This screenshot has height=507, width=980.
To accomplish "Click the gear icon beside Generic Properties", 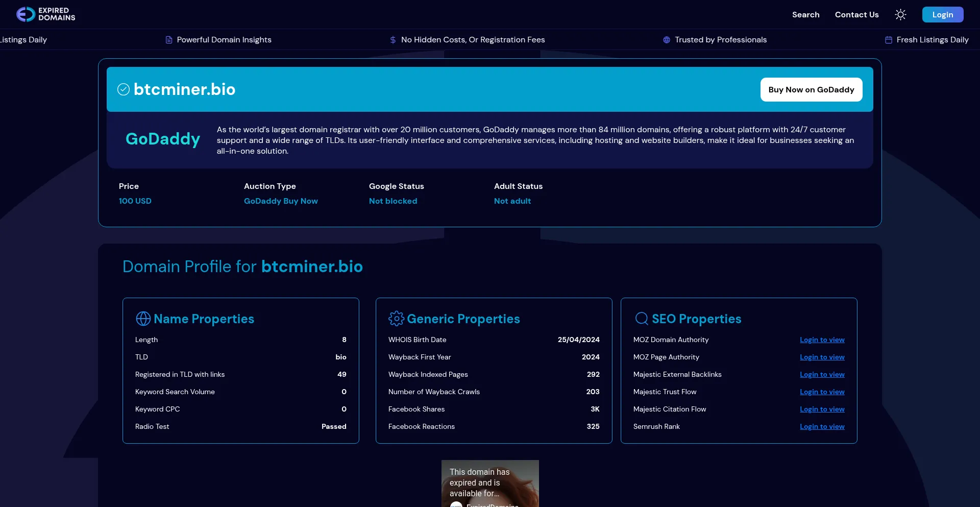I will click(396, 319).
